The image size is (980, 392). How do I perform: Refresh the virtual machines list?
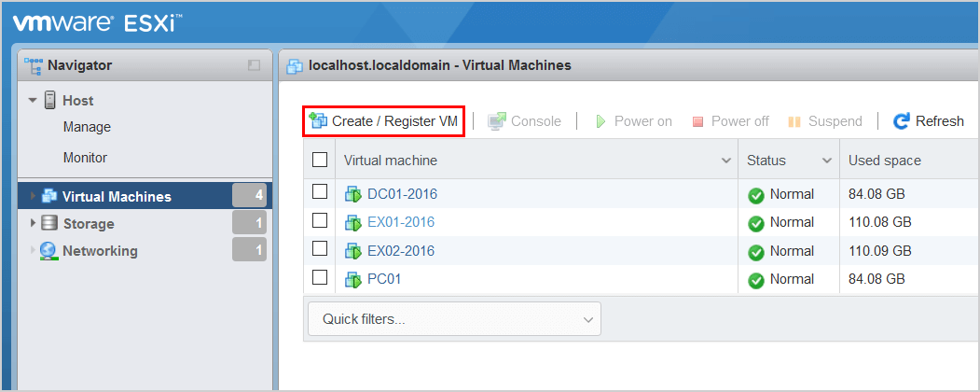(929, 121)
